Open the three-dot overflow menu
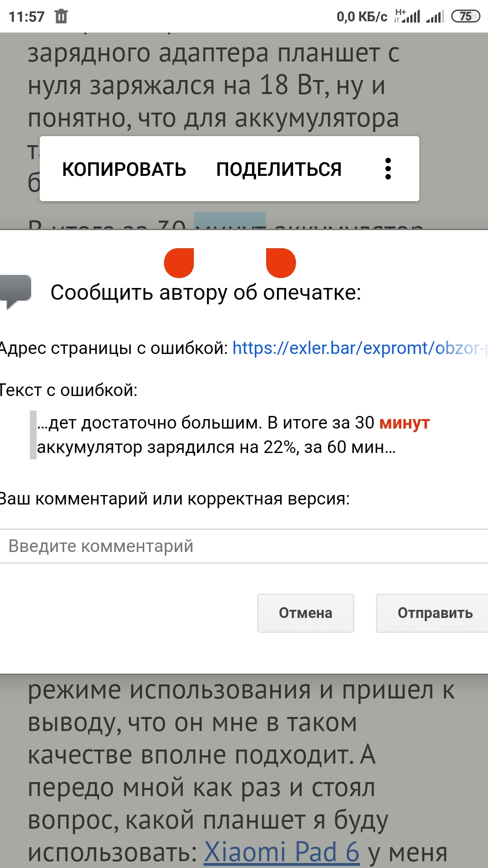The height and width of the screenshot is (868, 488). 388,169
